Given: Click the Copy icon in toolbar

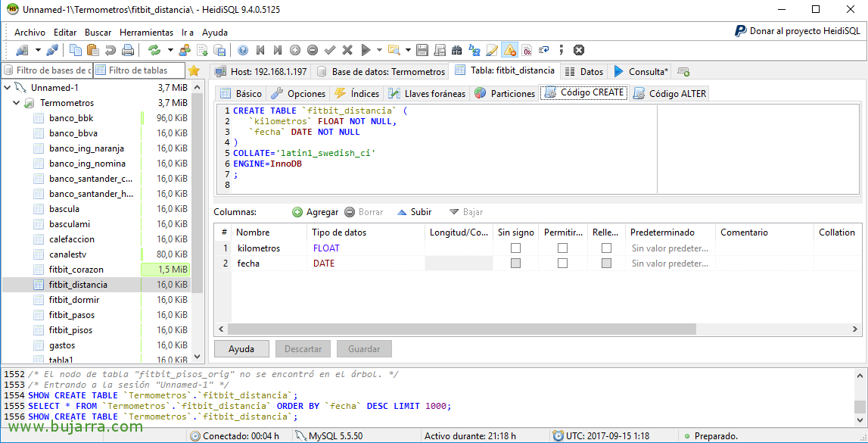Looking at the screenshot, I should tap(76, 51).
